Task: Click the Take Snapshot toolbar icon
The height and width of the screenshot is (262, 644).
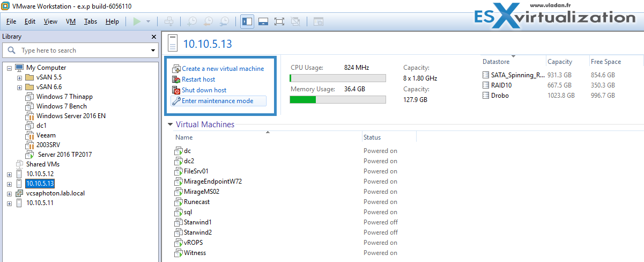Action: pyautogui.click(x=191, y=21)
